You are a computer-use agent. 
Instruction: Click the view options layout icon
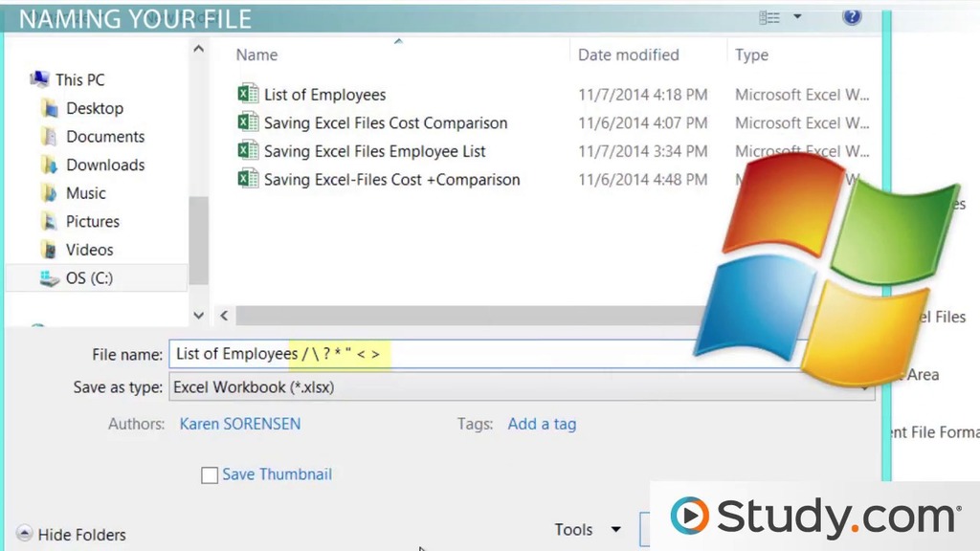769,17
